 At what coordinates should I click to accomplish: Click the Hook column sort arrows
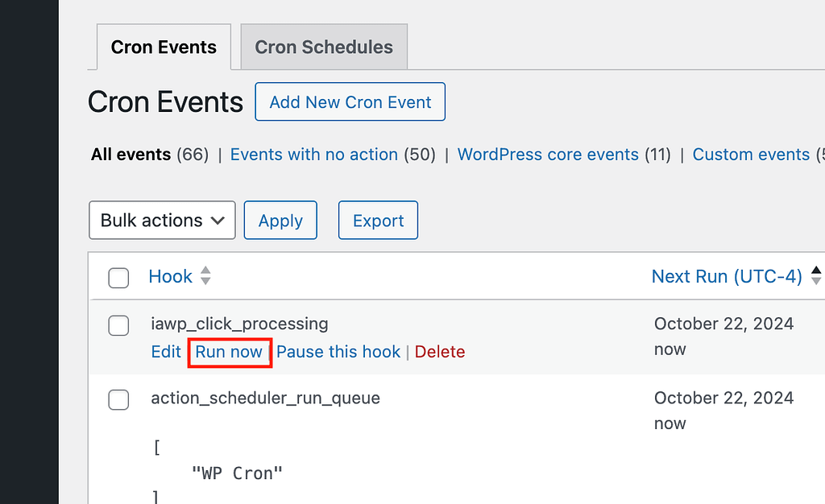pyautogui.click(x=206, y=276)
